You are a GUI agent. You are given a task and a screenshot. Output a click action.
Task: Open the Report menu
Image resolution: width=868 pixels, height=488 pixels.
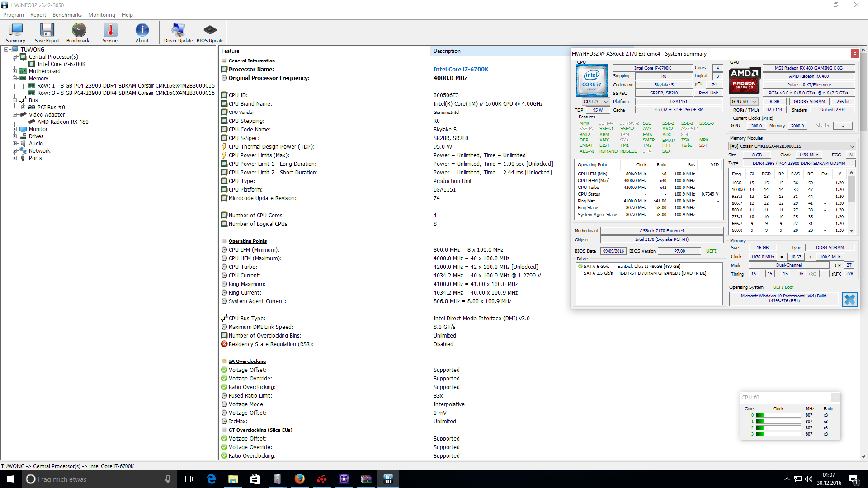click(38, 15)
